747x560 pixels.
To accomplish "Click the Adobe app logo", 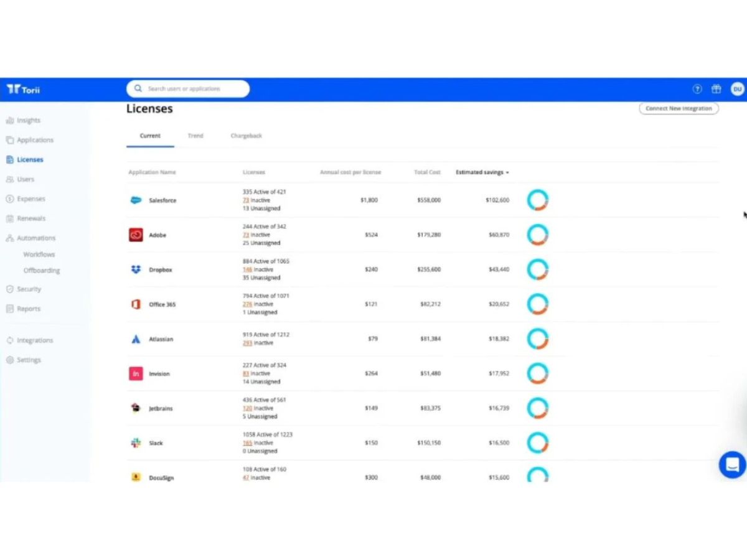I will [x=136, y=235].
